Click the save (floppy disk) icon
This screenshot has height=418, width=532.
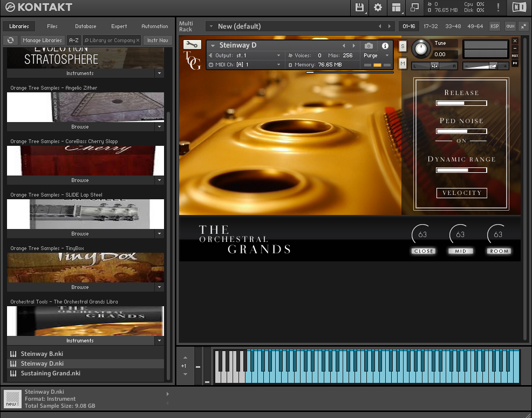359,8
